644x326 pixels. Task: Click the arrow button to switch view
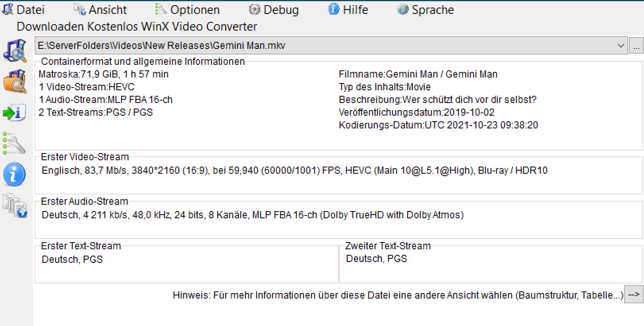(x=634, y=295)
